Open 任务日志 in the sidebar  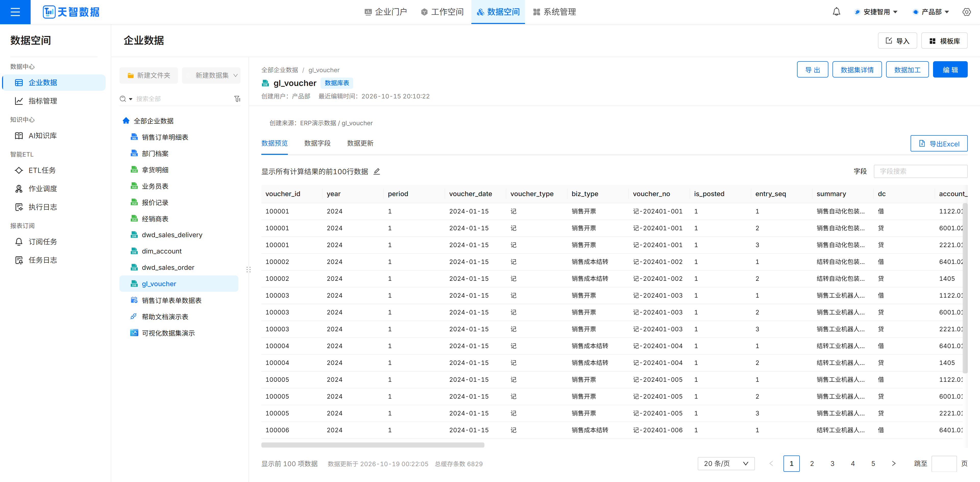click(54, 260)
